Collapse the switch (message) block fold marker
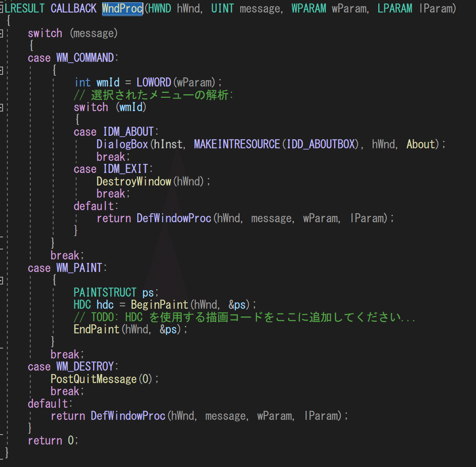Image resolution: width=476 pixels, height=467 pixels. [1, 33]
